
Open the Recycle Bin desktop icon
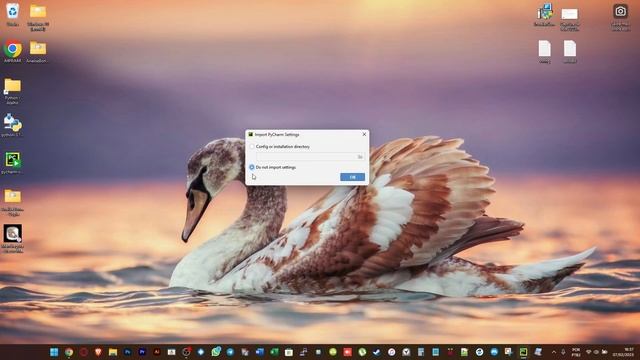pos(13,14)
